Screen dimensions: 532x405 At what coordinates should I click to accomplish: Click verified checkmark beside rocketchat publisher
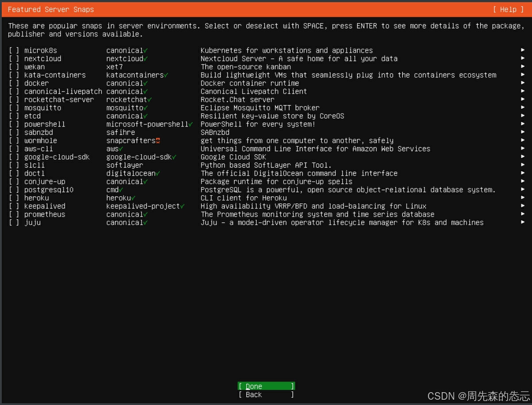click(x=150, y=99)
